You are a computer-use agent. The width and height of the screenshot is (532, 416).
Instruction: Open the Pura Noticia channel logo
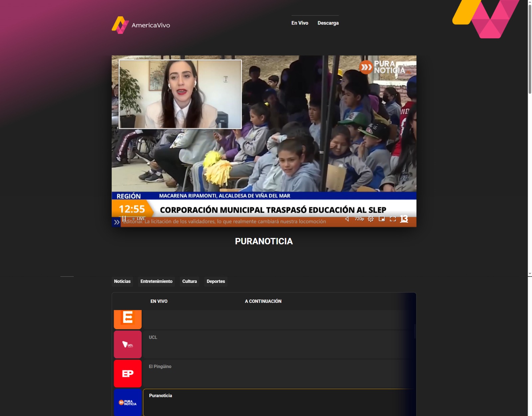coord(128,402)
